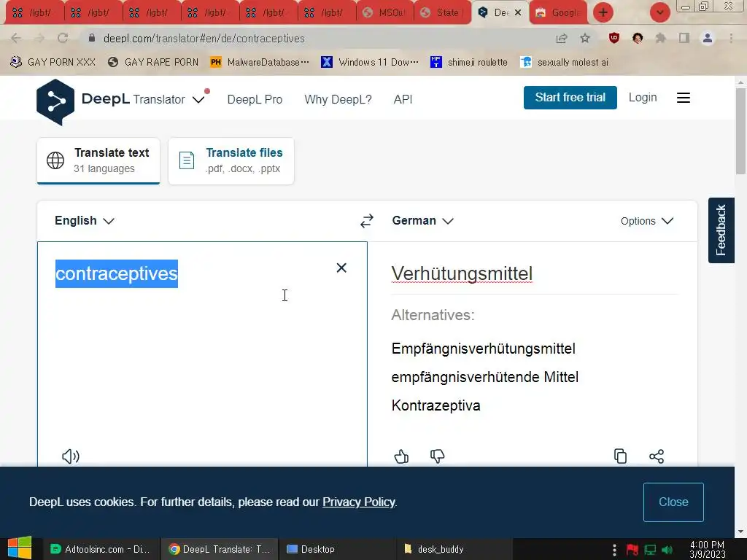Image resolution: width=747 pixels, height=560 pixels.
Task: Select alternative Empfängnisverhütungsmittel
Action: (x=483, y=349)
